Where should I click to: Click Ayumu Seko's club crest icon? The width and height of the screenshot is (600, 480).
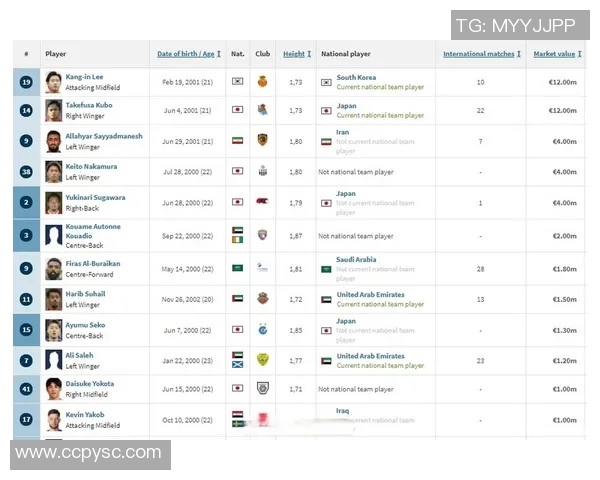[x=262, y=329]
